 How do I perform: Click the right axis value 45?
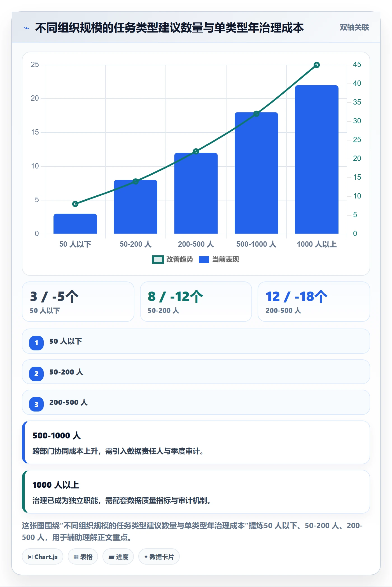pyautogui.click(x=357, y=64)
